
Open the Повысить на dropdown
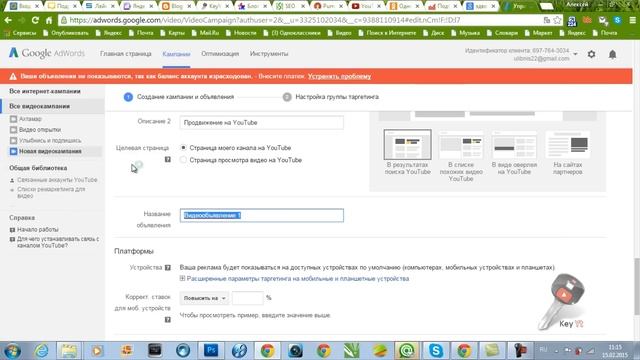pyautogui.click(x=204, y=298)
